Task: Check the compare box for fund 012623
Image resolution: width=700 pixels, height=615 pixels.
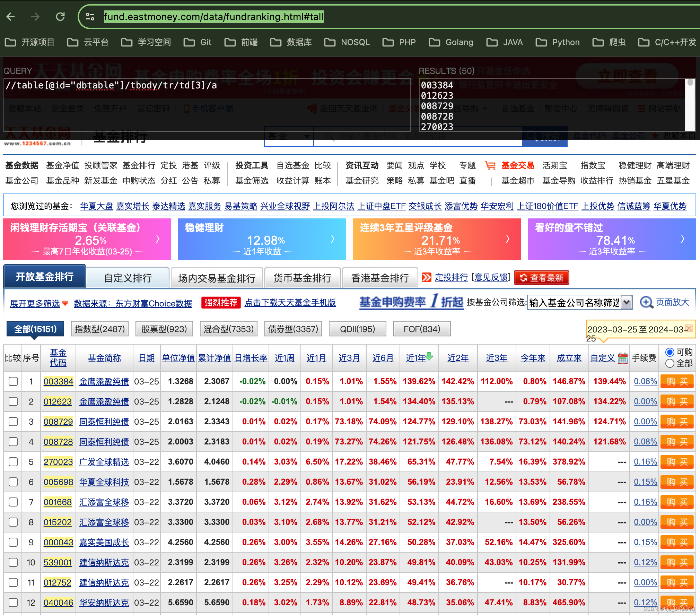Action: [13, 401]
